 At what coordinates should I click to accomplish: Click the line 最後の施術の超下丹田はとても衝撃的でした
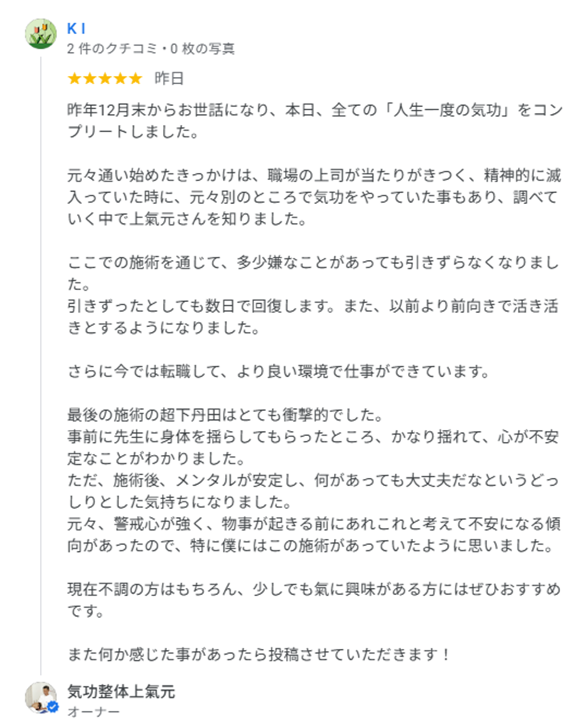point(225,416)
